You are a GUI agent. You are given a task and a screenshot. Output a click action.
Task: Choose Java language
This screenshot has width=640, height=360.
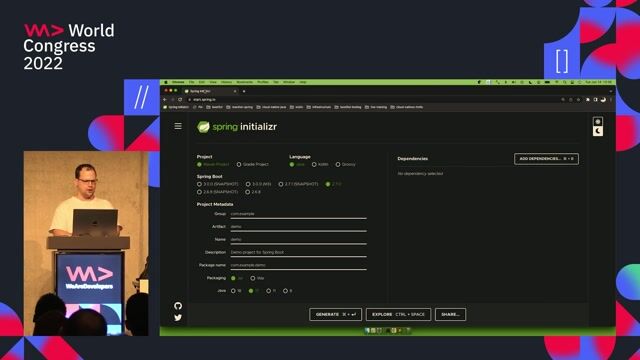click(x=297, y=164)
